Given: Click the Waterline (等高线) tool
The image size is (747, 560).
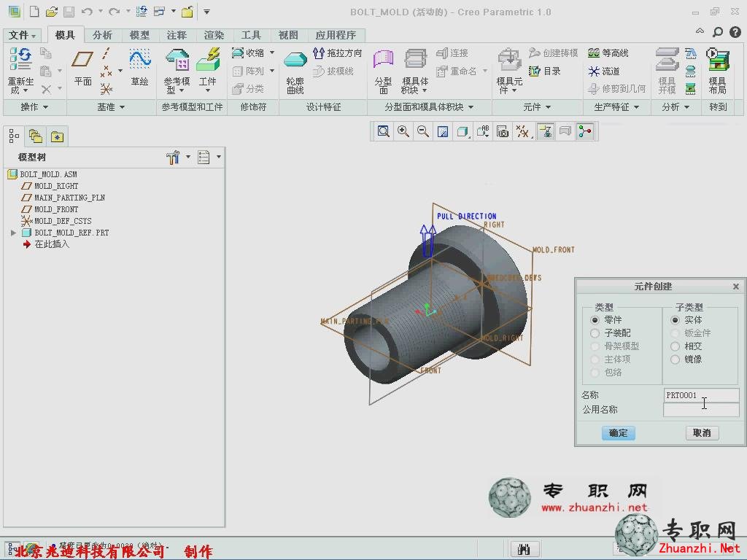Looking at the screenshot, I should [608, 52].
